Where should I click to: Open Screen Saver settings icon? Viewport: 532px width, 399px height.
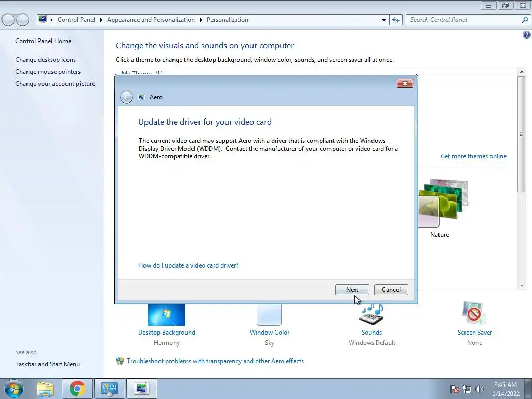(x=474, y=313)
